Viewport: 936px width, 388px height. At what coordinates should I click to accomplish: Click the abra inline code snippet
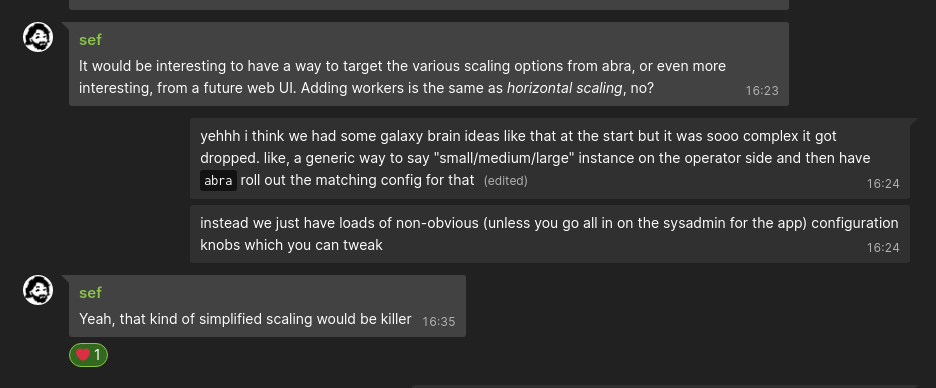coord(218,181)
